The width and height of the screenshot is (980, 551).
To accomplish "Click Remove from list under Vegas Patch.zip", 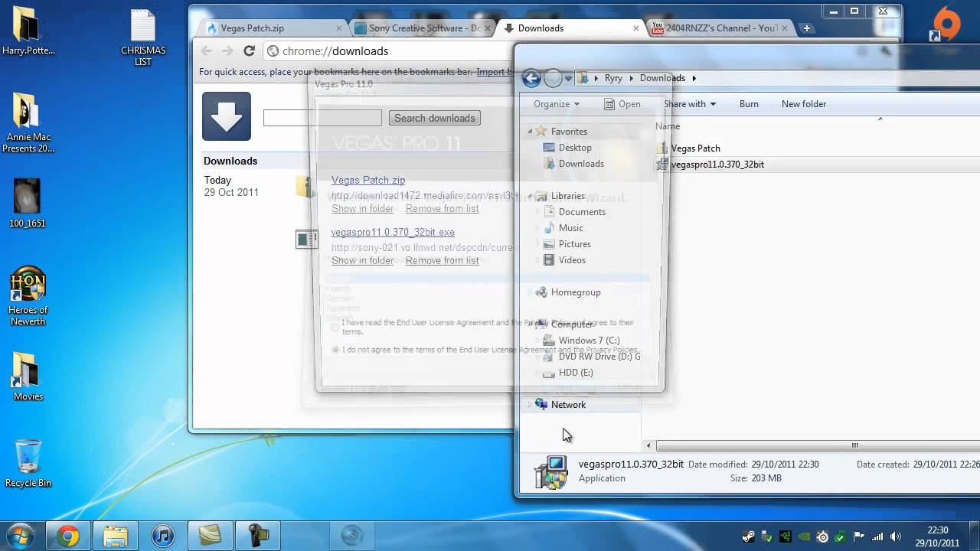I will [442, 208].
